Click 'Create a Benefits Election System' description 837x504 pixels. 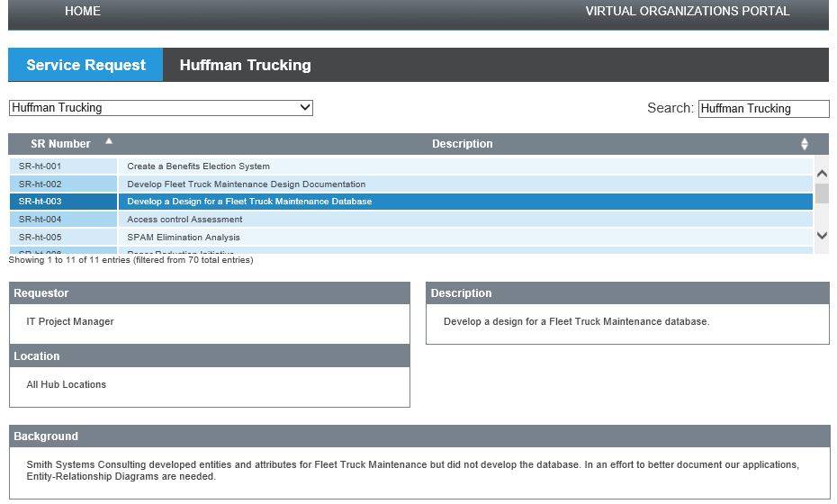(198, 166)
